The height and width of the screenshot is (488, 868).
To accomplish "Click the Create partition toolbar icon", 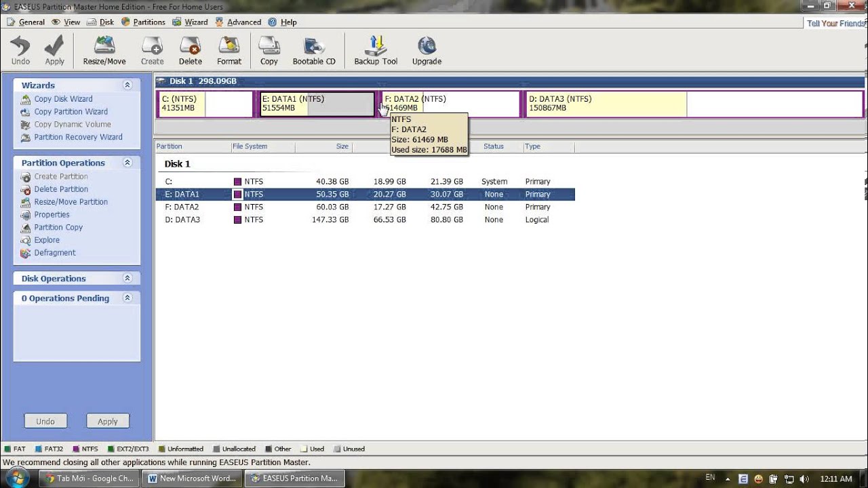I will [152, 50].
